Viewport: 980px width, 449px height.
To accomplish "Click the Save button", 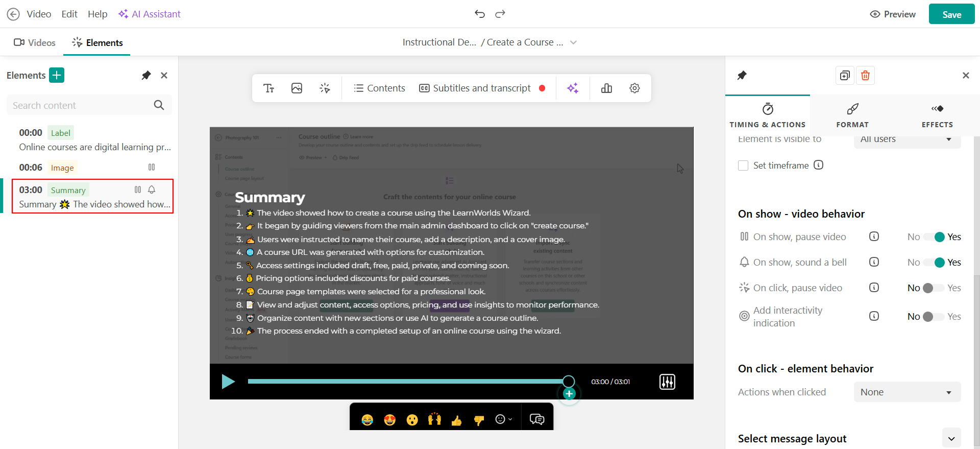I will [951, 14].
